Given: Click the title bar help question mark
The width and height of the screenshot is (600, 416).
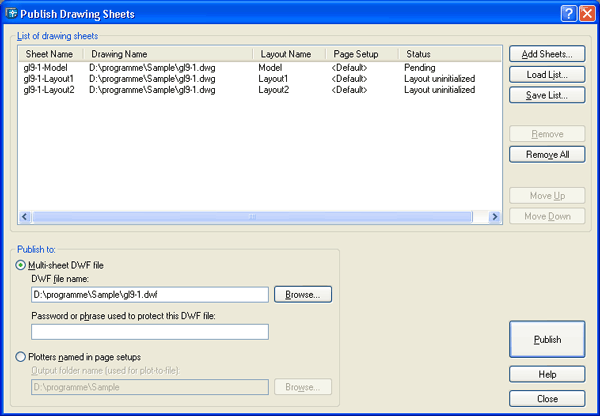Looking at the screenshot, I should [x=567, y=13].
